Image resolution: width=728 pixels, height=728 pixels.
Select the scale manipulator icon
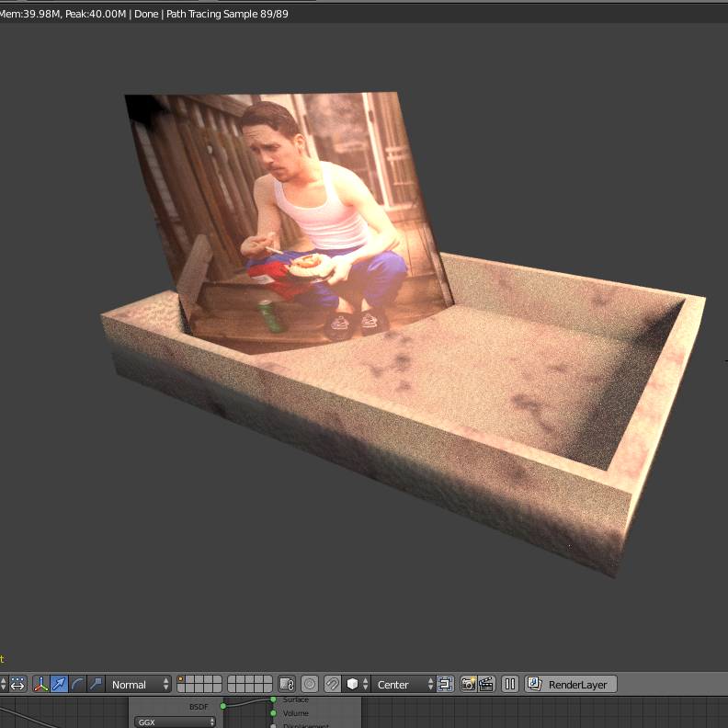pos(96,685)
